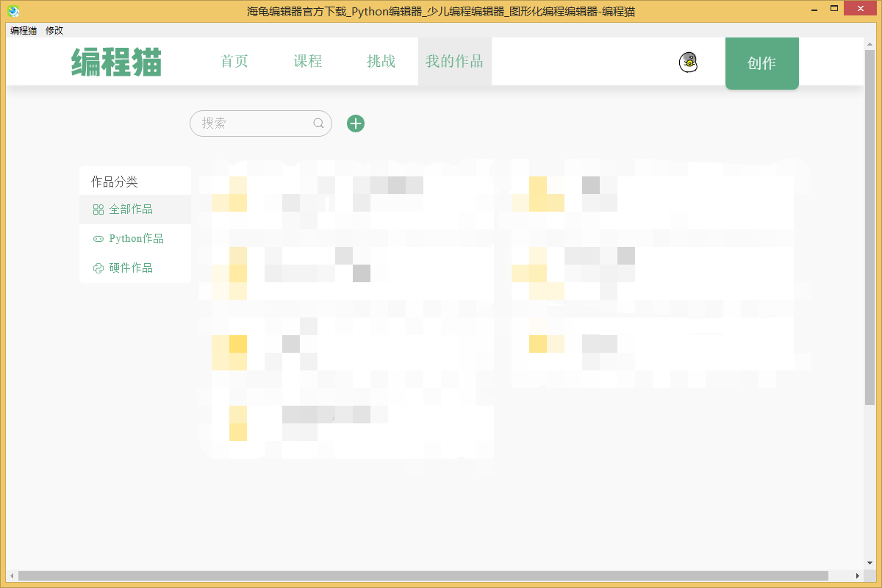The height and width of the screenshot is (588, 882).
Task: Click the app icon in title bar
Action: tap(13, 11)
